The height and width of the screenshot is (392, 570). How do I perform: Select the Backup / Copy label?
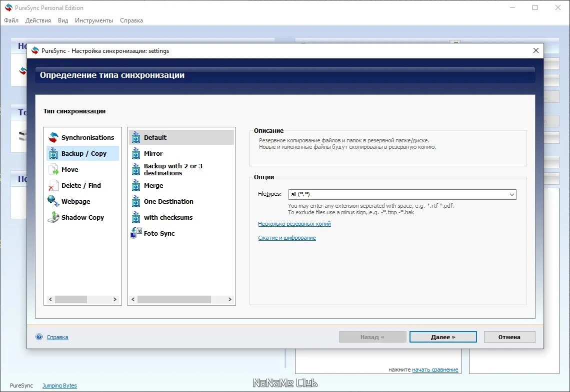point(84,153)
